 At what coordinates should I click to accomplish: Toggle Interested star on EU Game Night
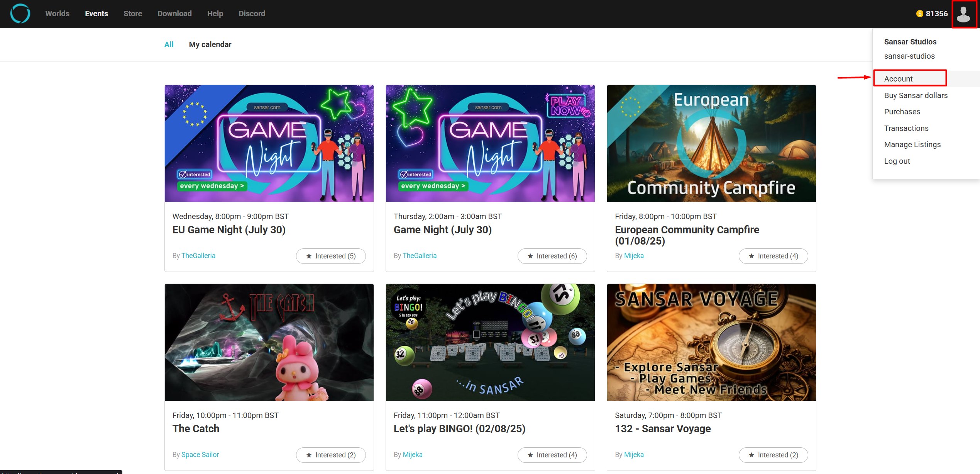tap(331, 256)
